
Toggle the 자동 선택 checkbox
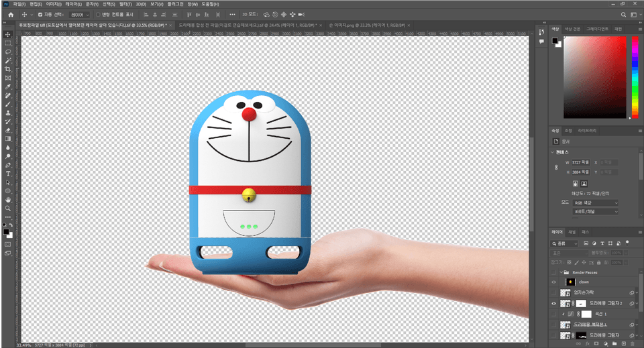pos(40,15)
